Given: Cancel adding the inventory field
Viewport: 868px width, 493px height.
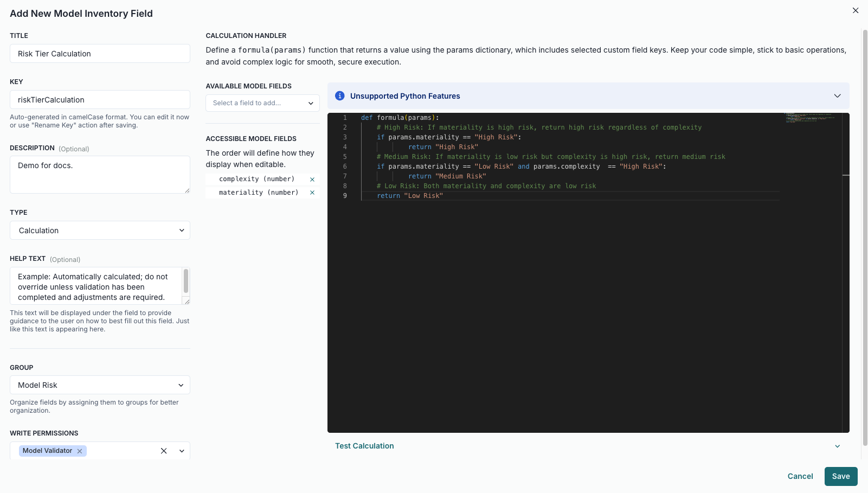Looking at the screenshot, I should [800, 476].
